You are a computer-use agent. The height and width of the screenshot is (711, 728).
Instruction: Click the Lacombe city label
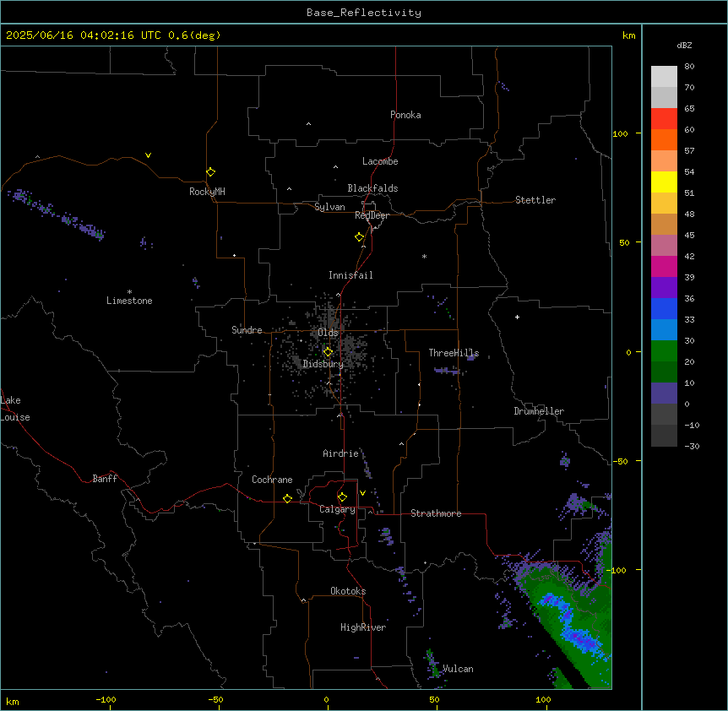(x=380, y=161)
